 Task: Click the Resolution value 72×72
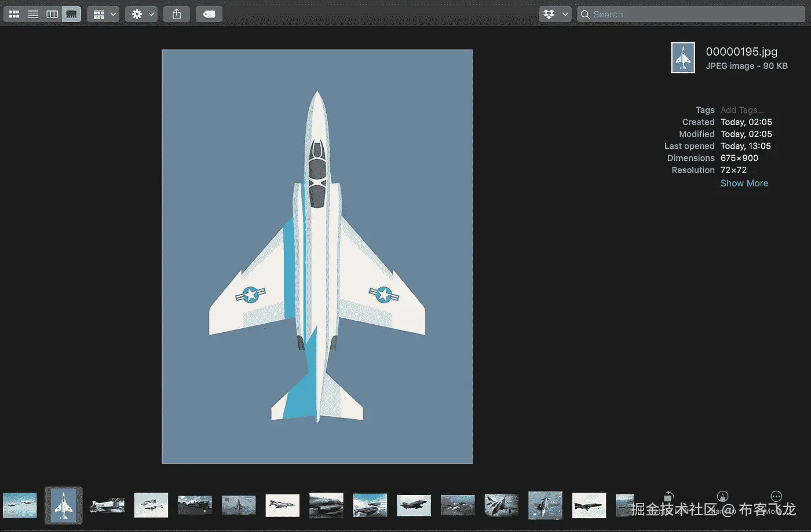pyautogui.click(x=733, y=170)
